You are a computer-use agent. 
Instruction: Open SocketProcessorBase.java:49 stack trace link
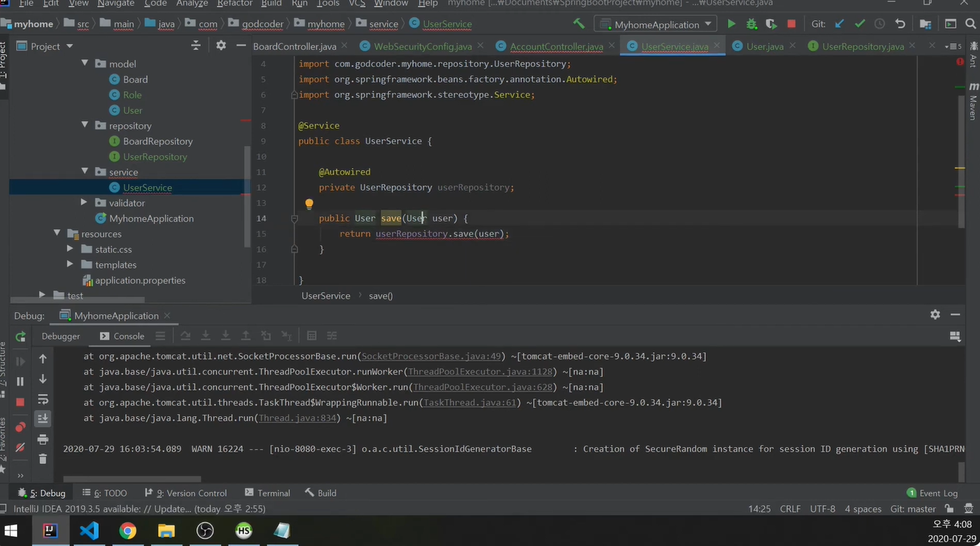tap(431, 356)
